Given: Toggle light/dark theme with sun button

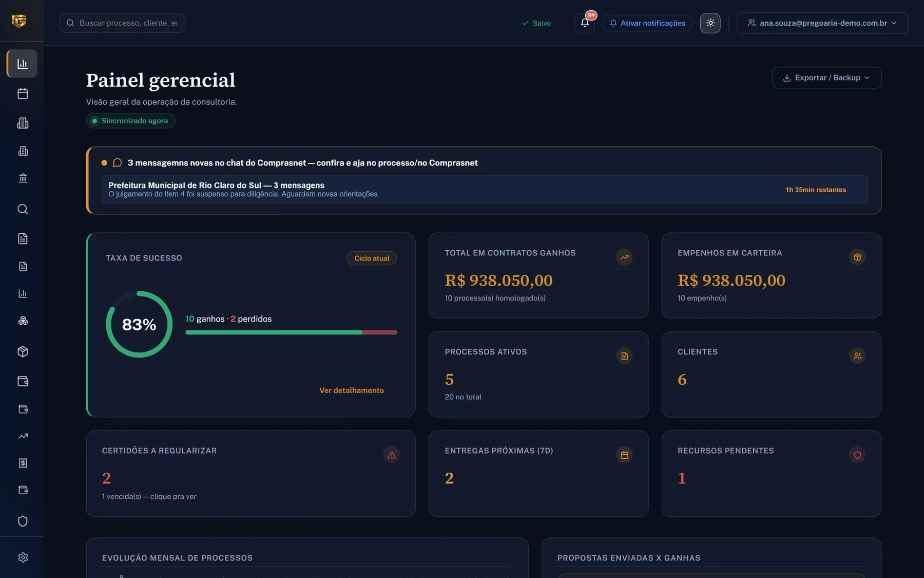Looking at the screenshot, I should tap(710, 23).
